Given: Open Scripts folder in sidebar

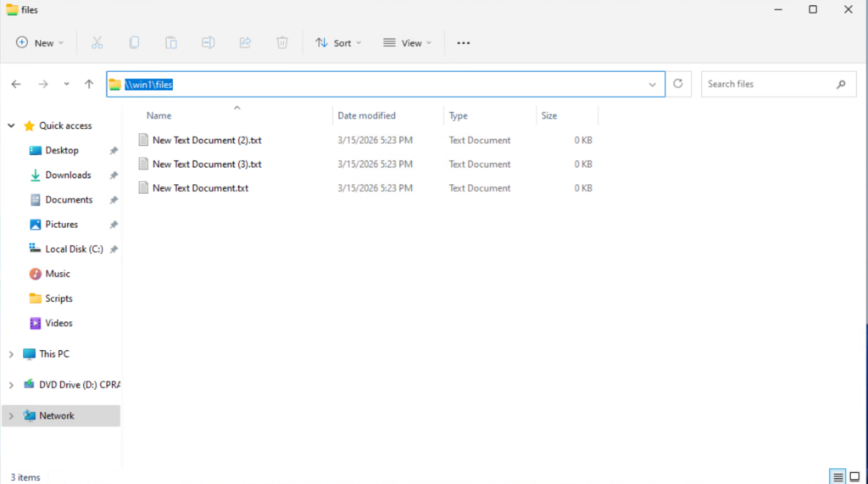Looking at the screenshot, I should click(58, 298).
